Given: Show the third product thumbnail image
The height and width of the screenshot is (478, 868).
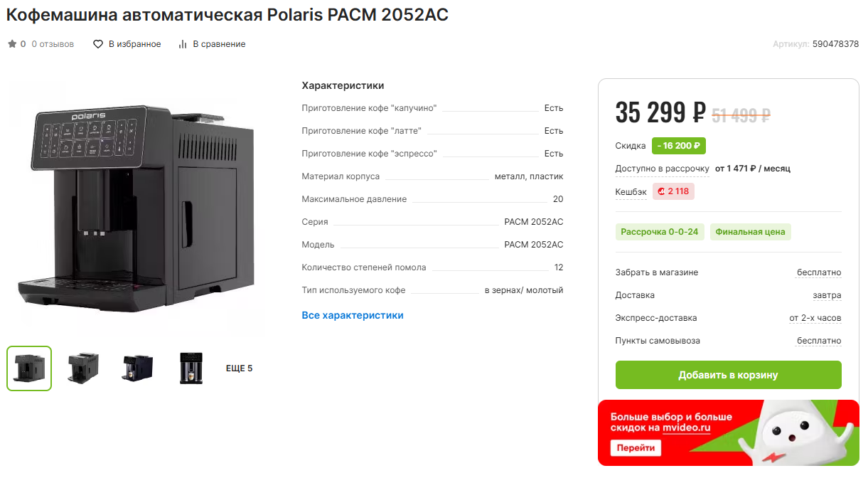Looking at the screenshot, I should [x=137, y=368].
